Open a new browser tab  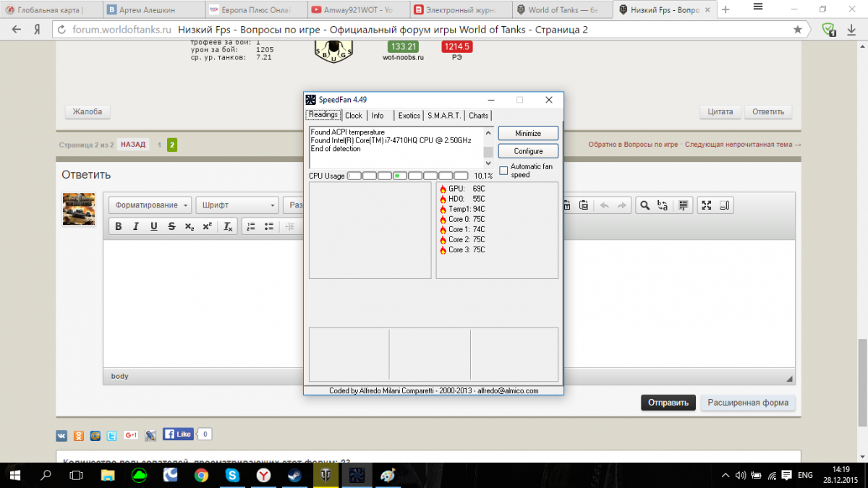(x=726, y=9)
